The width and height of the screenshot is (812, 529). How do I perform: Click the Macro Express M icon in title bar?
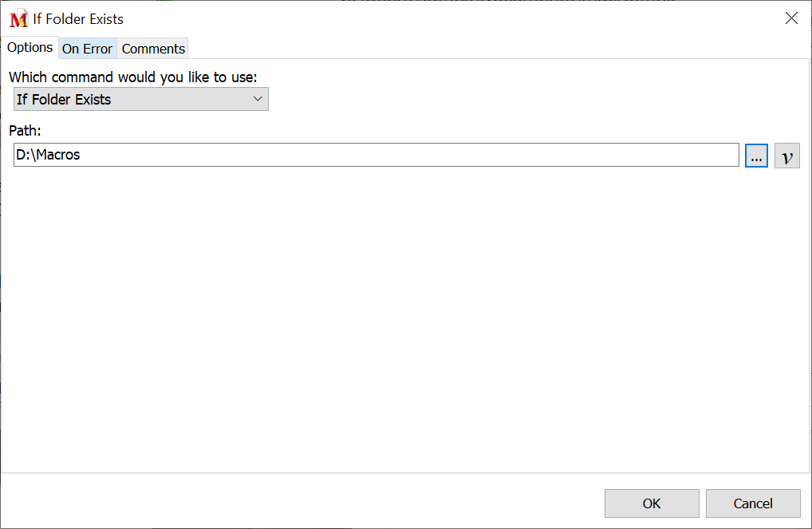tap(18, 18)
